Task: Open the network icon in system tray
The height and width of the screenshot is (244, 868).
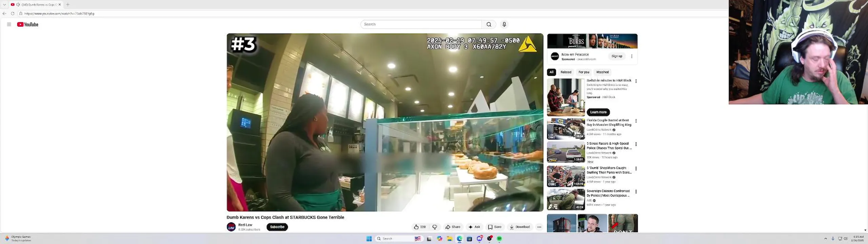Action: pyautogui.click(x=840, y=239)
